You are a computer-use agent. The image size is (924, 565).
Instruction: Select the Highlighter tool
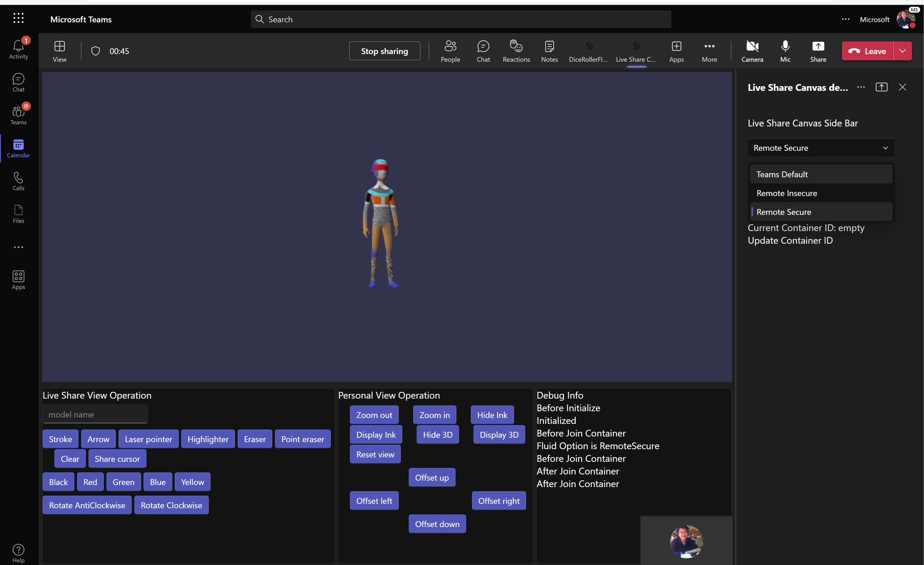[208, 439]
